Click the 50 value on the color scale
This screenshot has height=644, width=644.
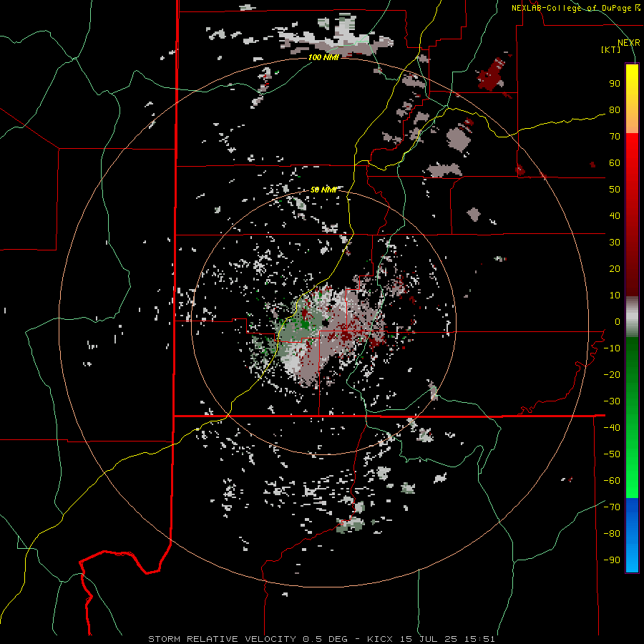click(615, 190)
